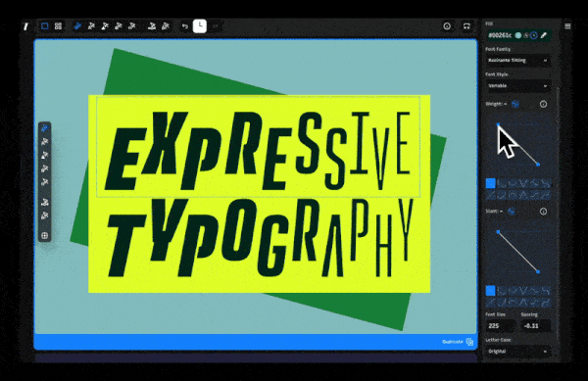Screen dimensions: 588x381
Task: Open the Weight info icon
Action: click(543, 104)
